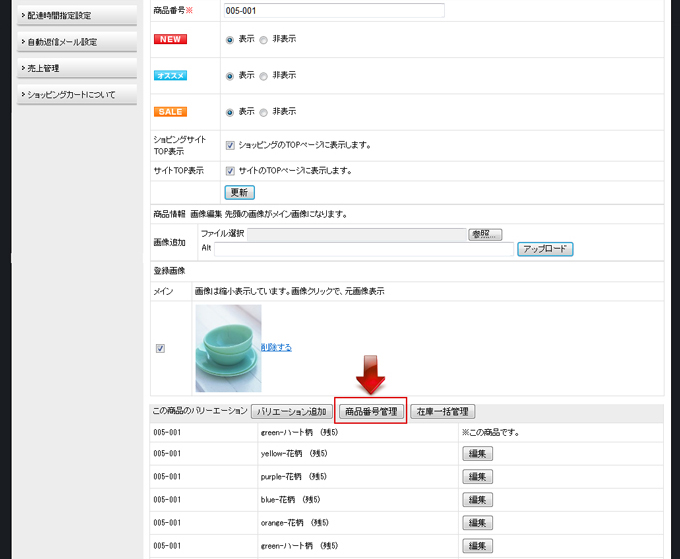Select 非表示 radio for オススメ badge
Image resolution: width=680 pixels, height=559 pixels.
pos(264,76)
